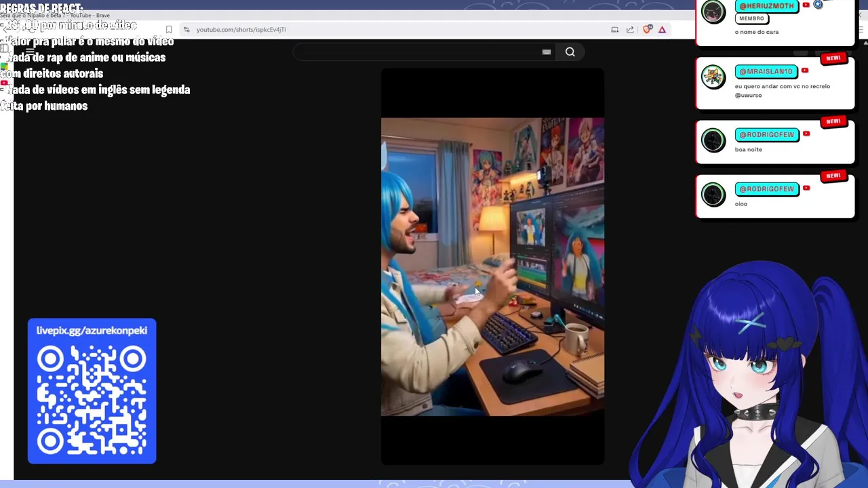
Task: Click YouTube icon next to @MRAISLAN10
Action: click(805, 70)
